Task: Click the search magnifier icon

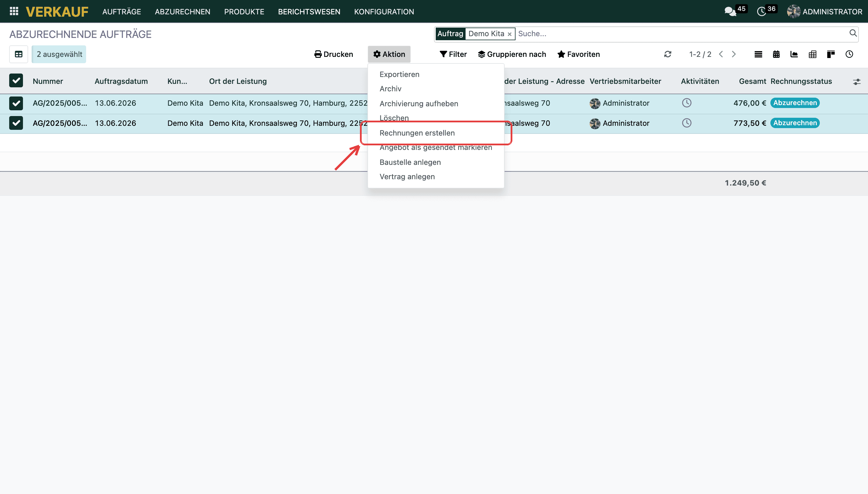Action: pos(853,33)
